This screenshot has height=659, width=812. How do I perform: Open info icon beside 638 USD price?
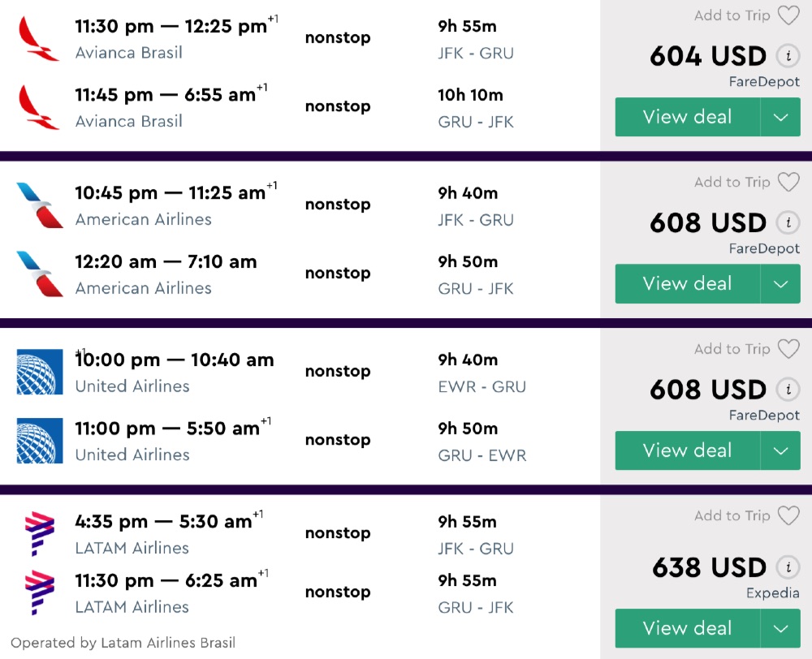pyautogui.click(x=786, y=567)
